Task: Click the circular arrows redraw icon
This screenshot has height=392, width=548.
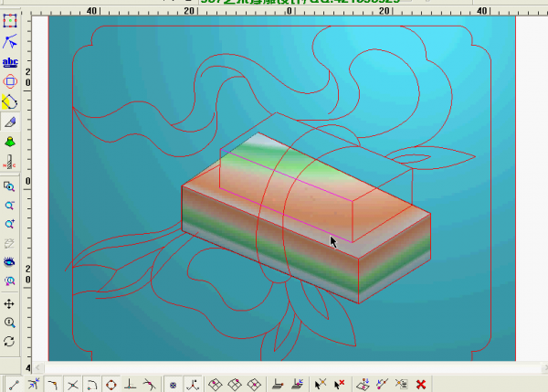Action: 10,341
